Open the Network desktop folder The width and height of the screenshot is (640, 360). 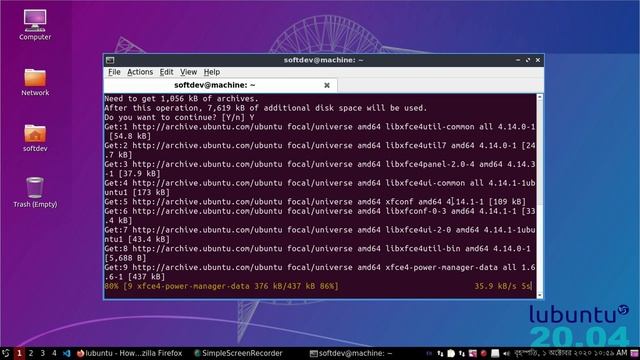[x=35, y=82]
